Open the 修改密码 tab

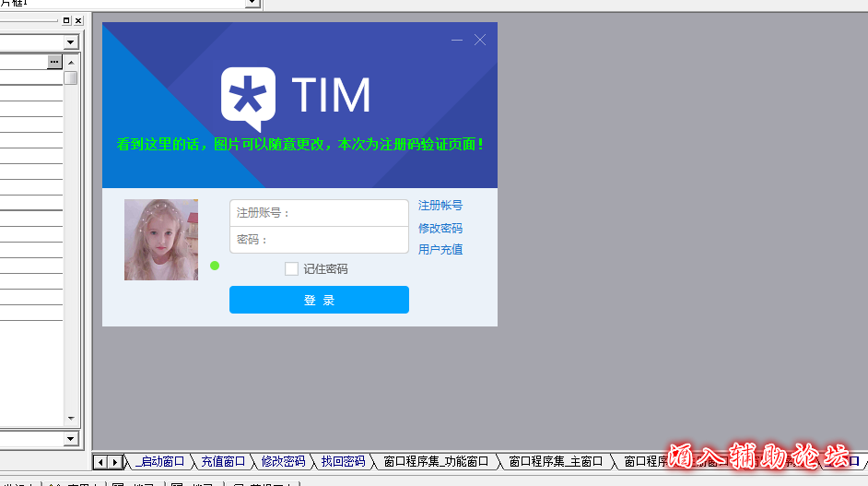tap(283, 462)
